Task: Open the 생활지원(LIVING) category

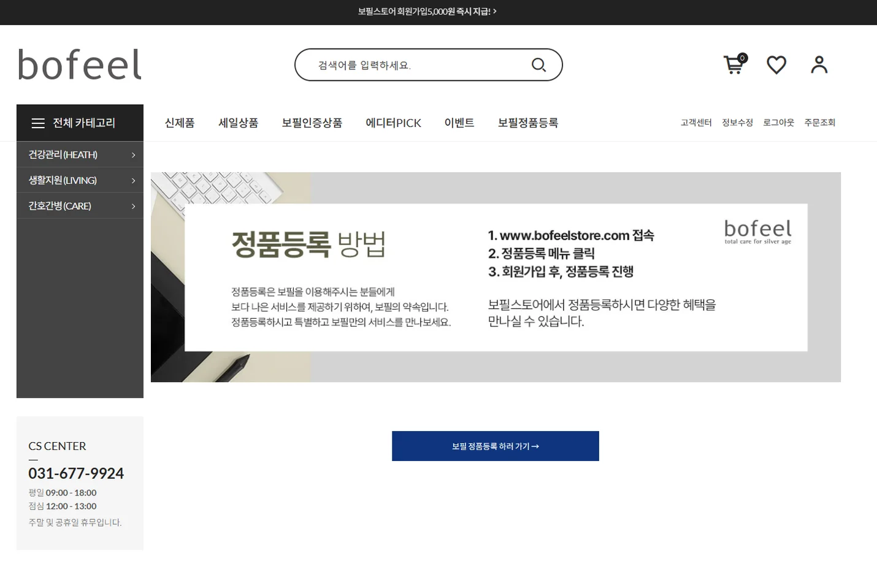Action: tap(80, 180)
